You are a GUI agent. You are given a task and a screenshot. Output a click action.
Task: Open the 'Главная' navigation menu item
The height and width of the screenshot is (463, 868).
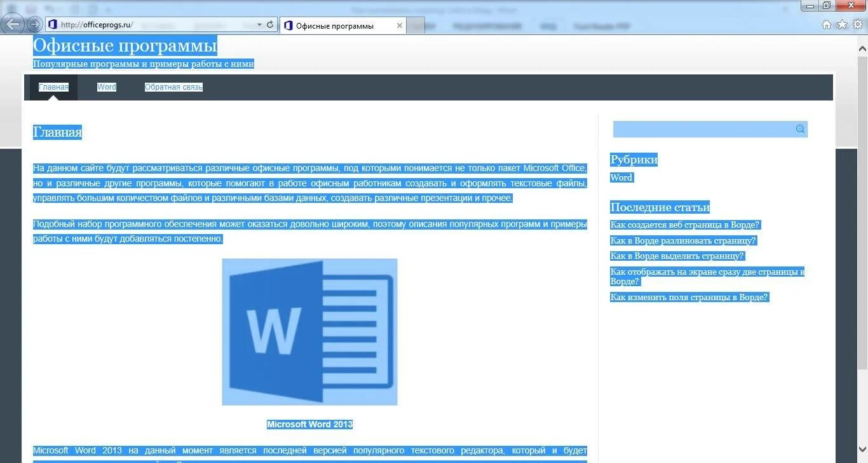[x=53, y=87]
